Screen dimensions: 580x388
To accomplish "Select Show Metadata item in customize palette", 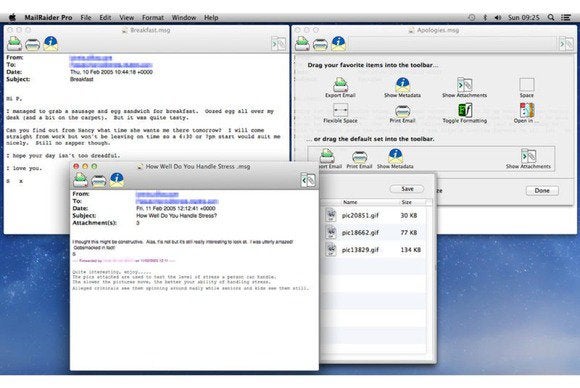I will coord(402,88).
